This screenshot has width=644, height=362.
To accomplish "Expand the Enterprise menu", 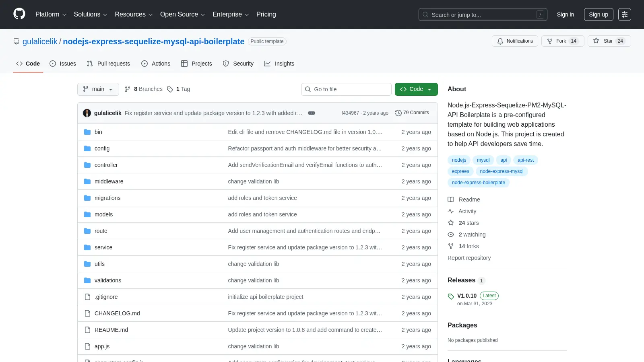I will click(x=231, y=14).
